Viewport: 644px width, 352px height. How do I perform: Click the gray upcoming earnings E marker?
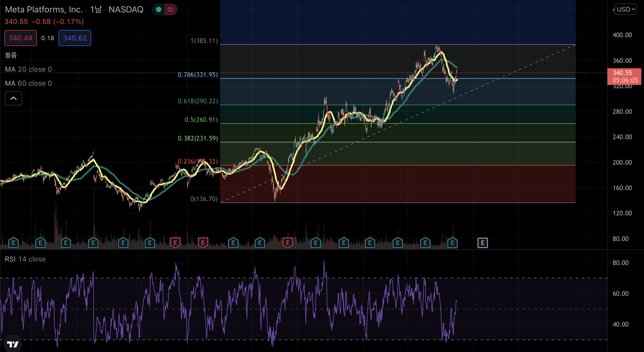click(482, 243)
